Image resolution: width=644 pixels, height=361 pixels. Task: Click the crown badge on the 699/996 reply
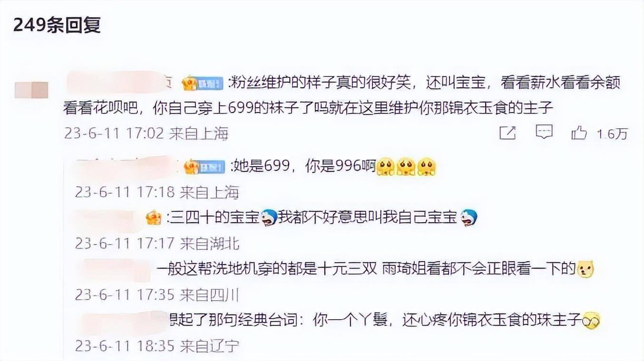pos(192,166)
